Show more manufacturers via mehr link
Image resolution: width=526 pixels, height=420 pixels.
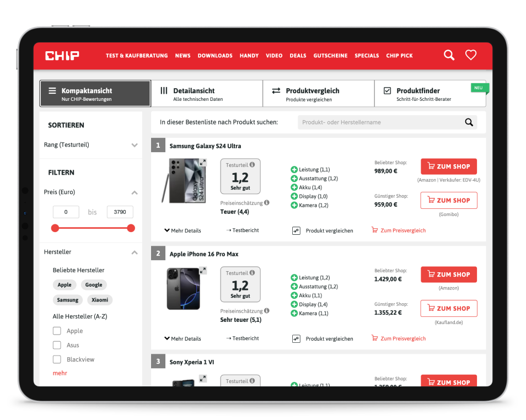pyautogui.click(x=60, y=373)
